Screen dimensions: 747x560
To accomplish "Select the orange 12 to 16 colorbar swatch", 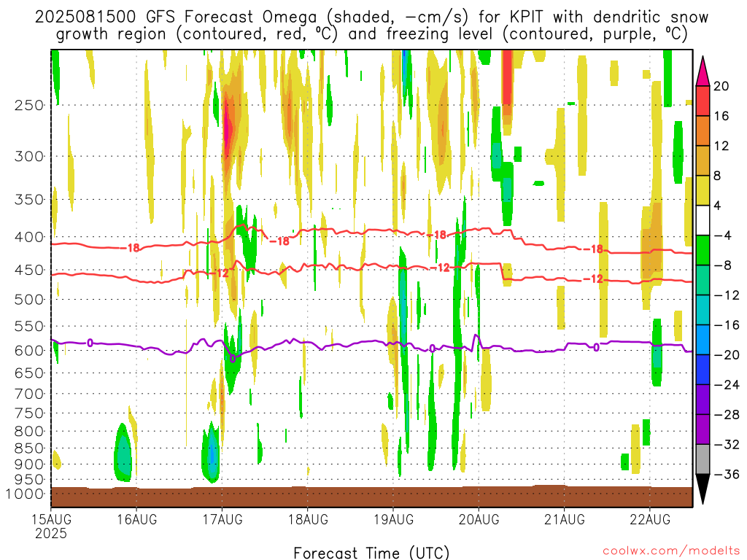I will [703, 131].
